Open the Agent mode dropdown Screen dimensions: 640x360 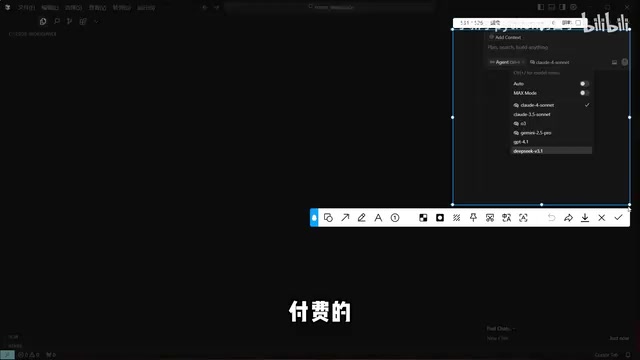(x=507, y=62)
